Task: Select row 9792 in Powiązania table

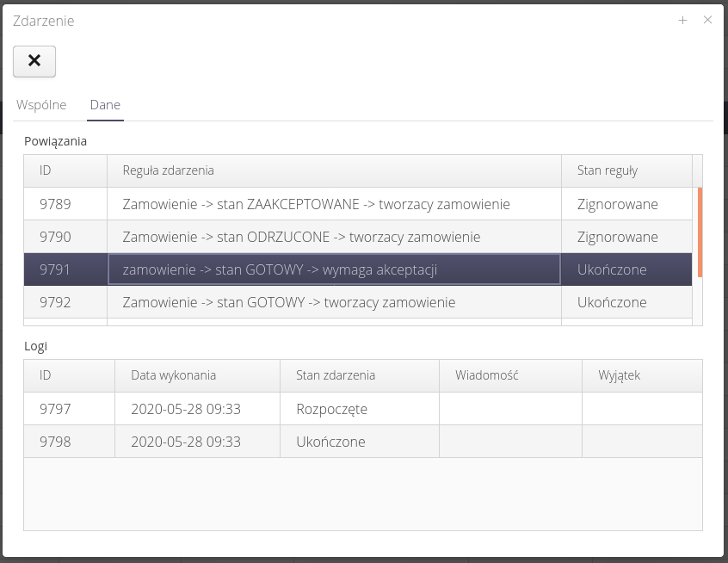Action: (x=55, y=302)
